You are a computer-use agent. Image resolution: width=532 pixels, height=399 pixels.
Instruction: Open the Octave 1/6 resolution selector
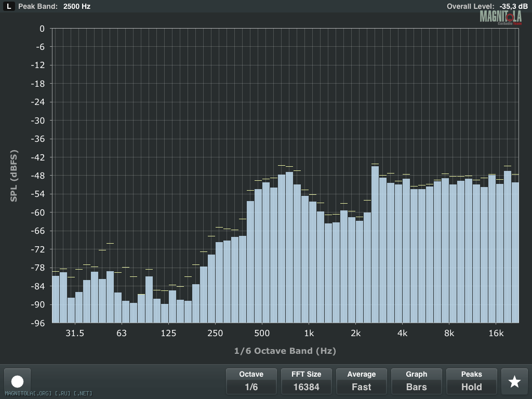click(x=251, y=381)
